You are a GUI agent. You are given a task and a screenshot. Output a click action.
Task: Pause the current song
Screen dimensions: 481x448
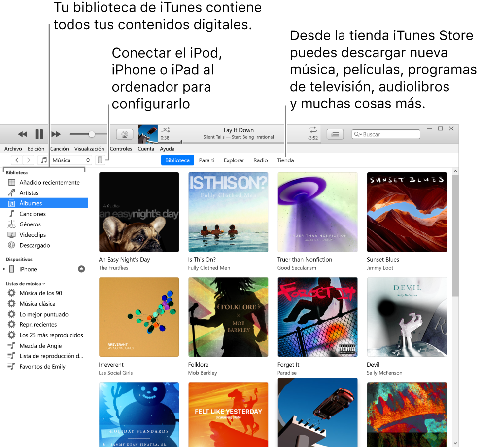39,134
